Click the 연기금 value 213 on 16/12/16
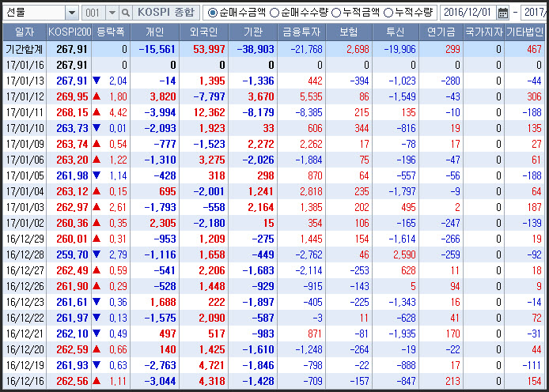The height and width of the screenshot is (392, 549). 452,381
